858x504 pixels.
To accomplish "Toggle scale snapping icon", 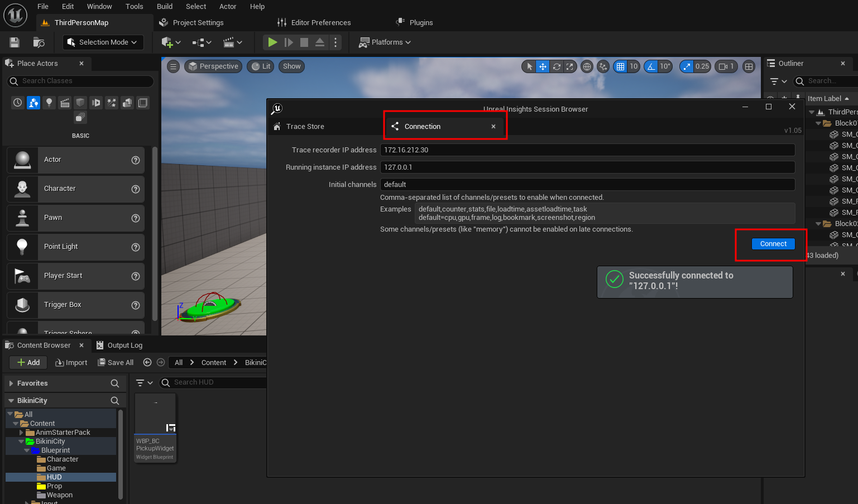I will (687, 66).
